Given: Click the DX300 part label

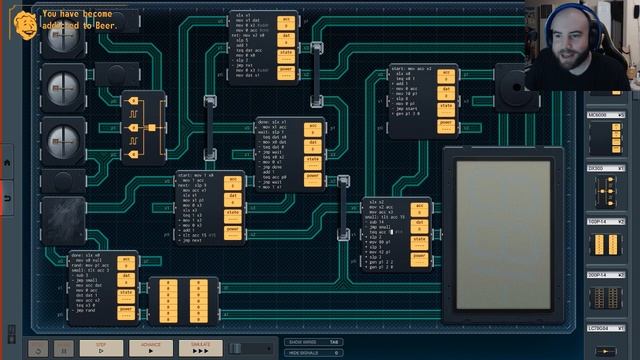Looking at the screenshot, I should [606, 168].
